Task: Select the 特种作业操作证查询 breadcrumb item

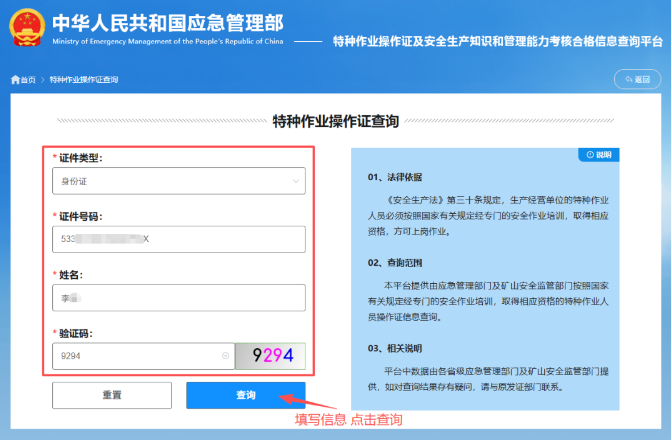Action: point(83,79)
